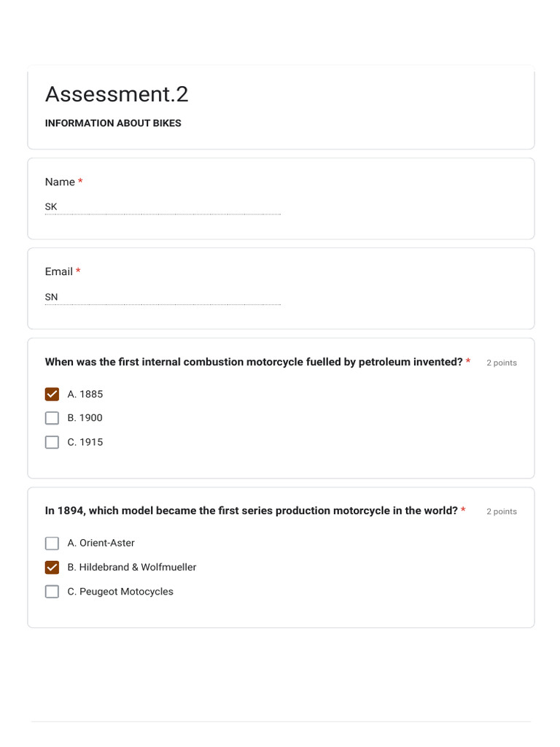Click the 'B. 1900' option text
This screenshot has height=747, width=560.
pos(85,418)
